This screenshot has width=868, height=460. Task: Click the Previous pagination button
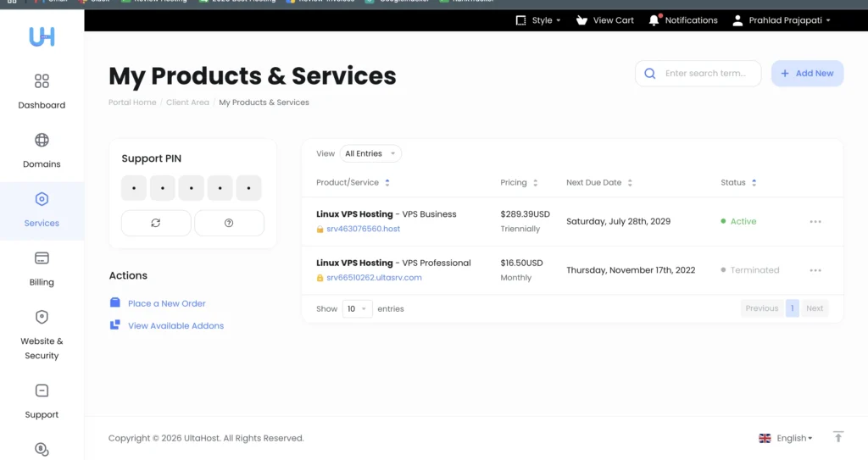(x=762, y=308)
